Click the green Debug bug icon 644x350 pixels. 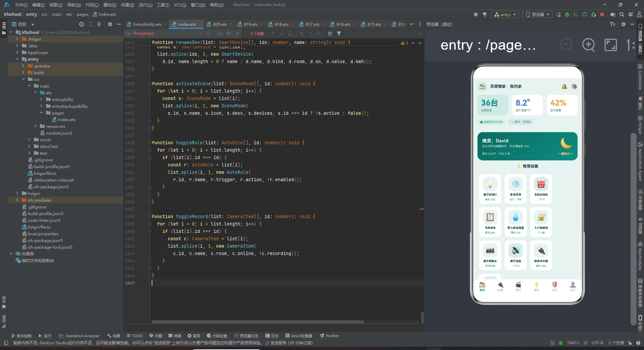coord(567,14)
